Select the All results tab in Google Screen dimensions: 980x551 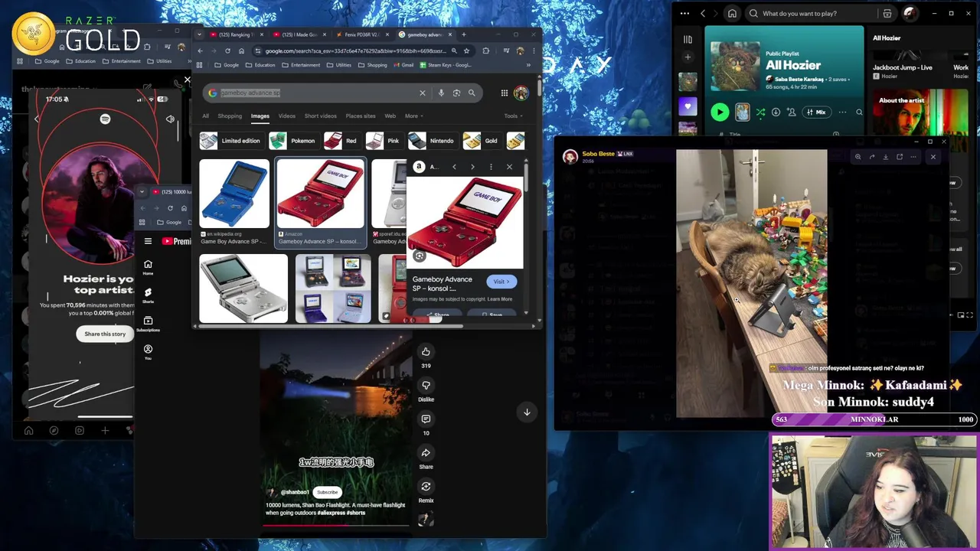[205, 116]
